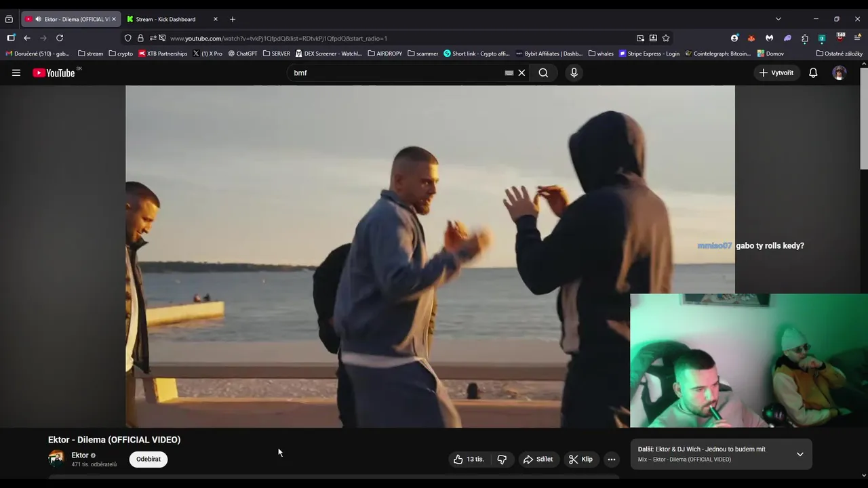Open the account avatar menu
868x488 pixels.
pyautogui.click(x=840, y=73)
